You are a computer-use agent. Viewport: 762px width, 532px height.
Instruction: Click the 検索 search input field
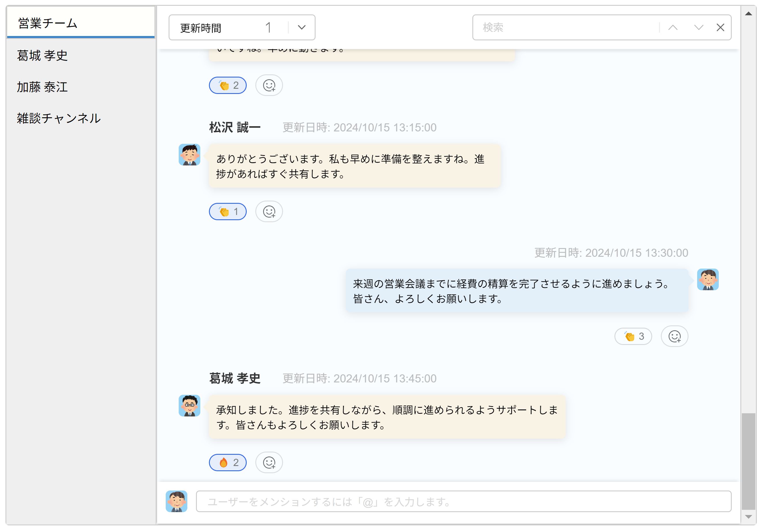(564, 28)
